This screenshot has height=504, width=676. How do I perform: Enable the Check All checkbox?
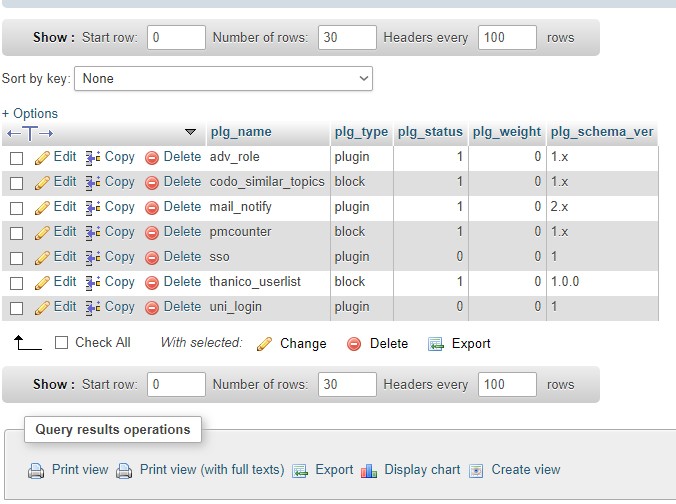tap(62, 343)
